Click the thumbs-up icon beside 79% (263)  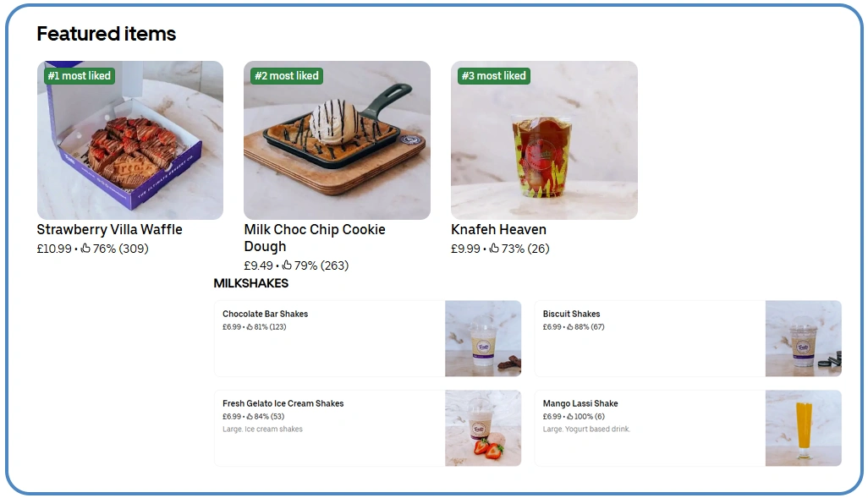[287, 265]
